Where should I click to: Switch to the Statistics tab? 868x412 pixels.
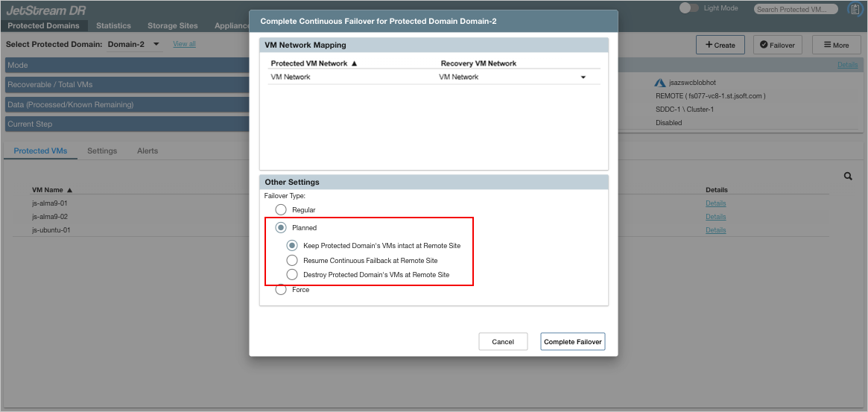(x=113, y=25)
